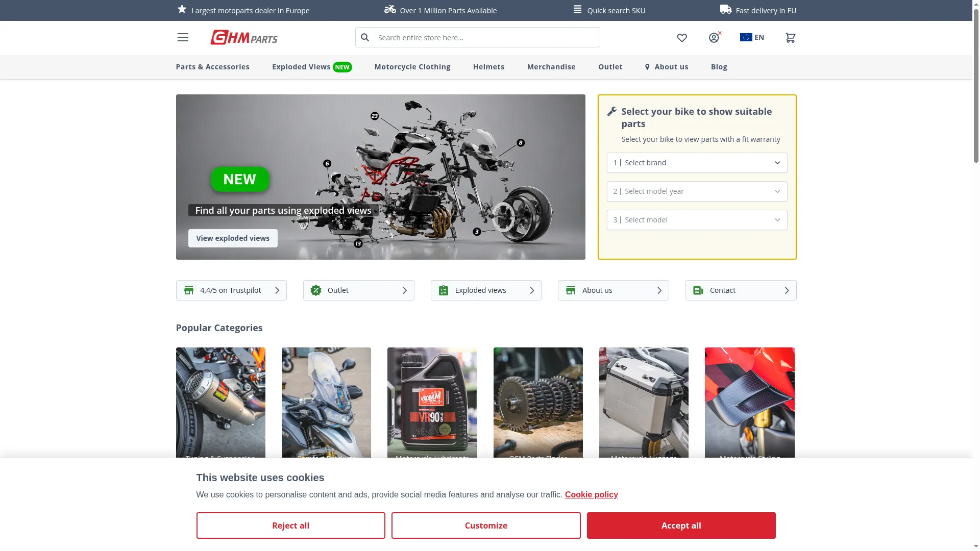Click the About us shop icon
The image size is (980, 551).
coord(571,290)
